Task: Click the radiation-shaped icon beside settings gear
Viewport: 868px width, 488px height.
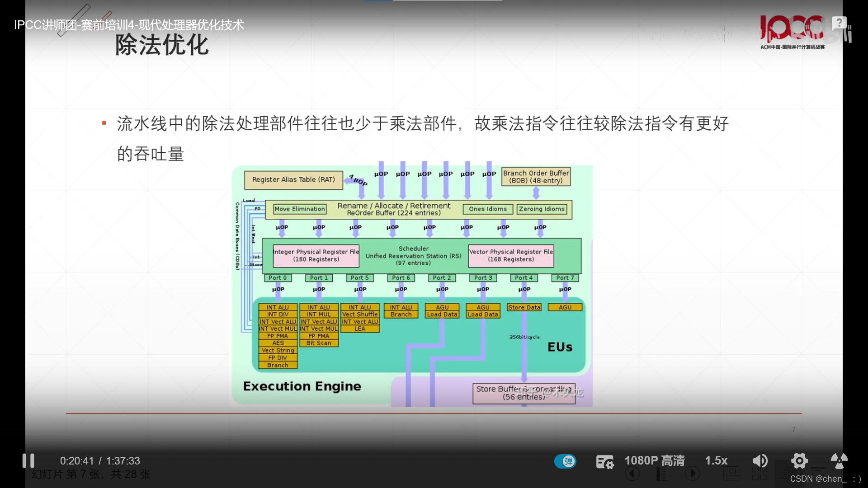Action: [839, 461]
